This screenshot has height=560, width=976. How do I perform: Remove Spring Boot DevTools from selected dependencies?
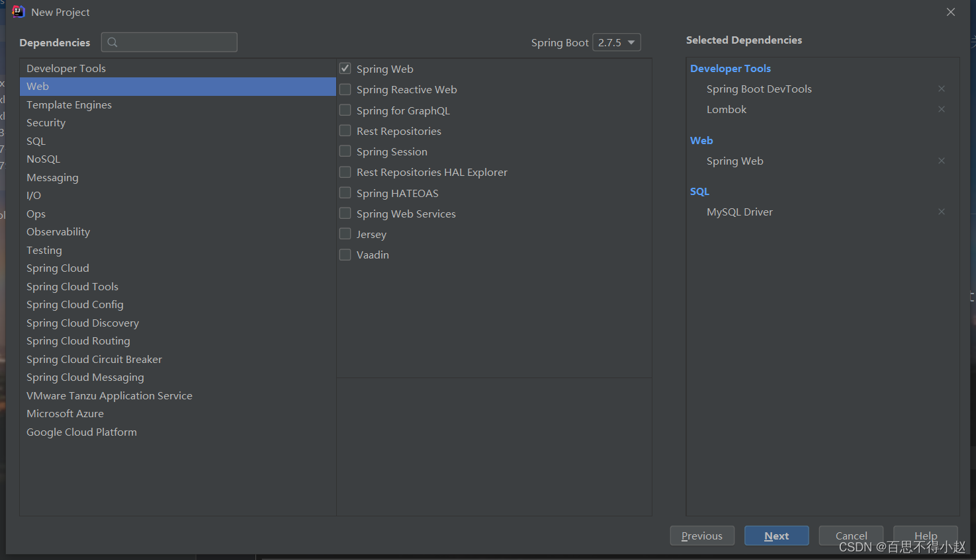click(x=942, y=89)
